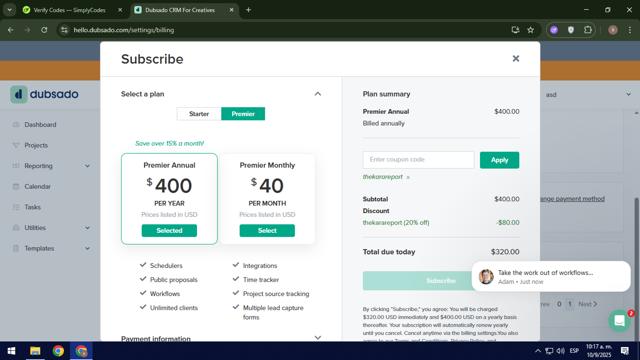Click the Calendar sidebar icon
Viewport: 640px width, 360px height.
16,187
